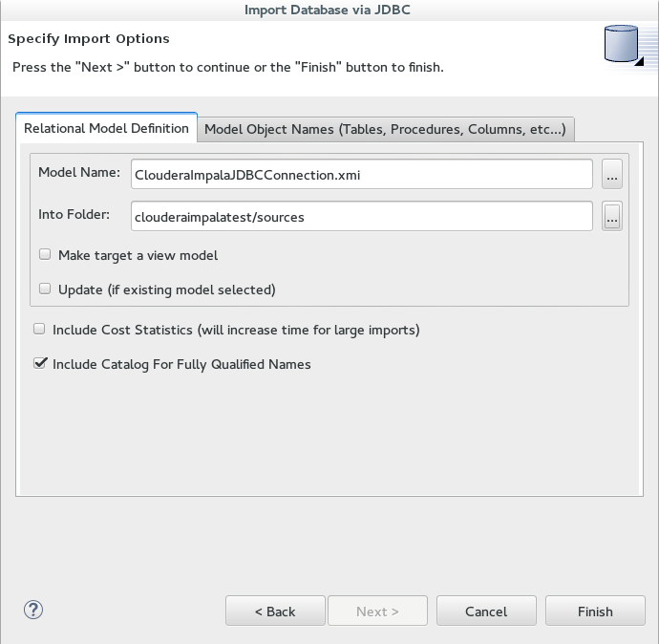Focus the Into Folder text field
The width and height of the screenshot is (659, 644).
tap(362, 216)
